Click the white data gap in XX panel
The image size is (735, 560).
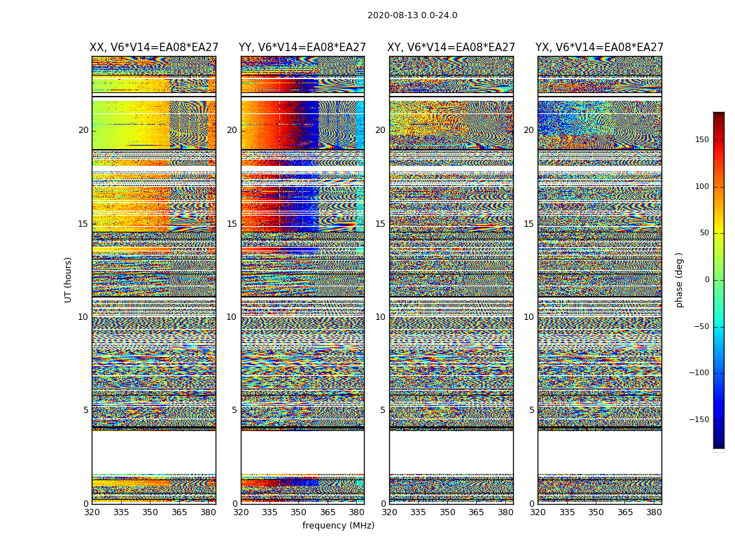coord(154,451)
